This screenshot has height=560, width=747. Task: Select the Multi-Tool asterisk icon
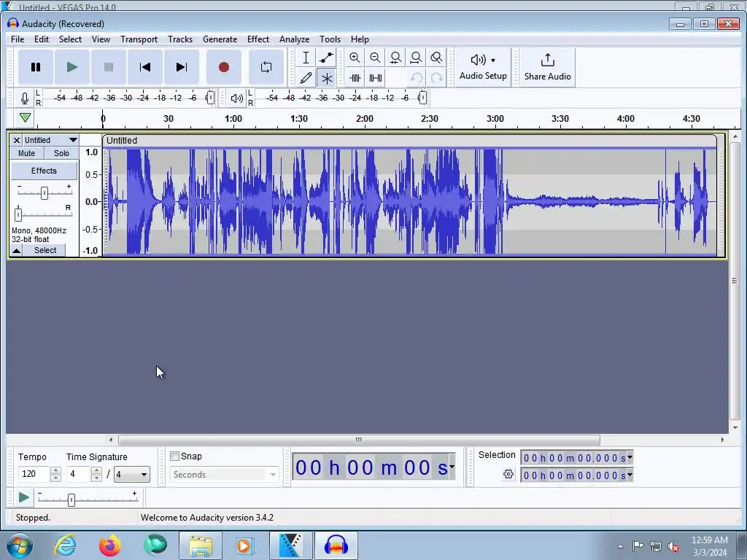[x=326, y=78]
